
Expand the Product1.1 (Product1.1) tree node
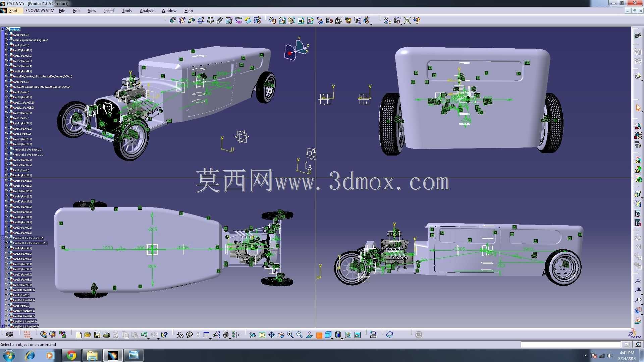click(7, 149)
